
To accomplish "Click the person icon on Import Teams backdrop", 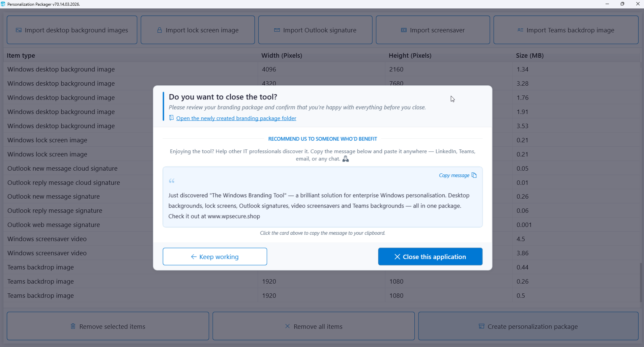I will click(520, 30).
